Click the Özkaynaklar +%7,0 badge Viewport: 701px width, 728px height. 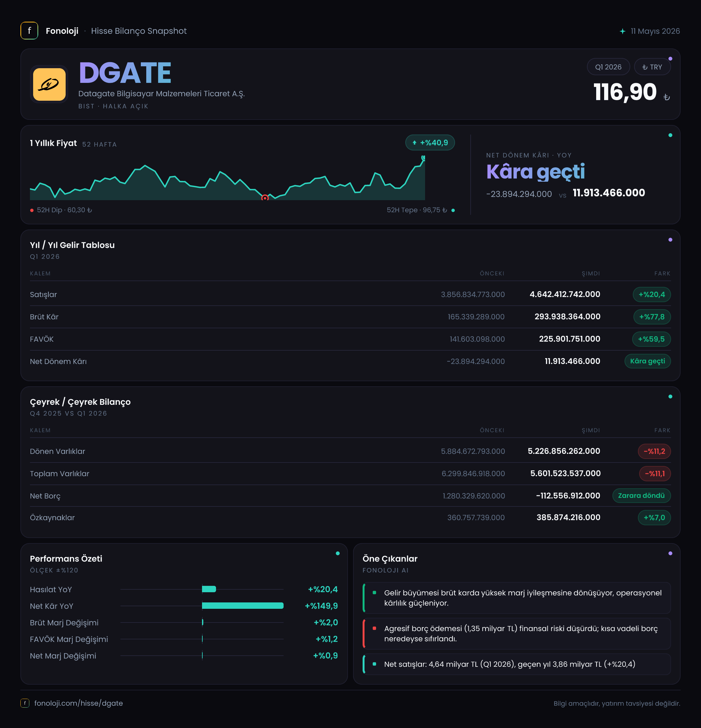point(654,517)
